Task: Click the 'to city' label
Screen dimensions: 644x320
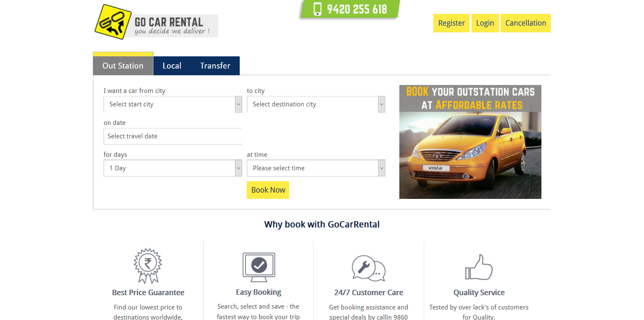Action: click(256, 91)
